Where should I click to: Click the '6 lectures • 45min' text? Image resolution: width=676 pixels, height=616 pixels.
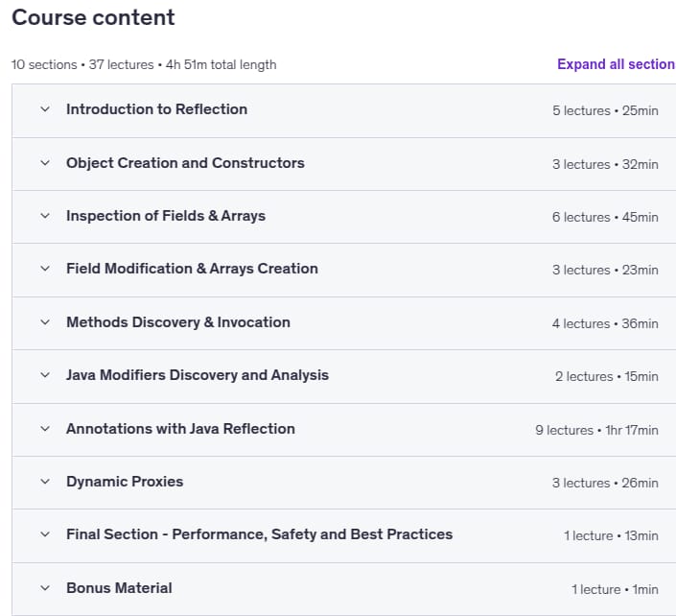605,217
